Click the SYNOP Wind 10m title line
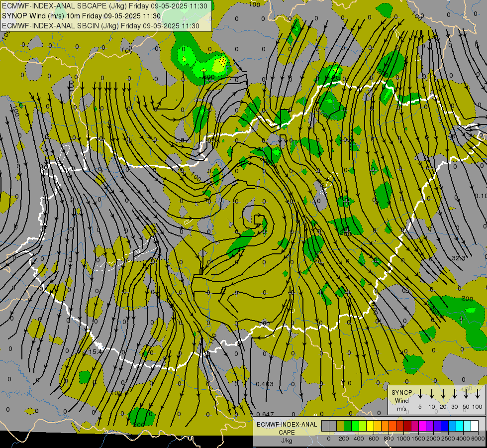This screenshot has width=487, height=448. tap(82, 16)
